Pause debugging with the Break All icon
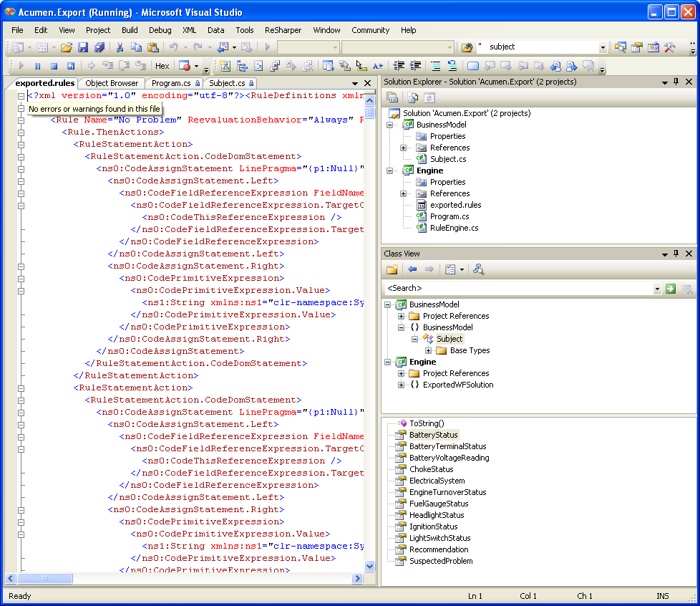700x606 pixels. tap(37, 66)
